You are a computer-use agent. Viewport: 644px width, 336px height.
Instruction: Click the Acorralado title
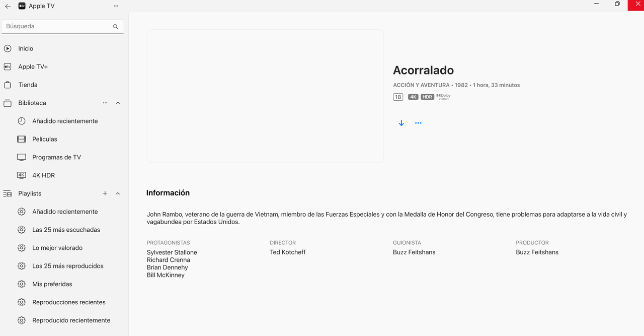[x=423, y=71]
